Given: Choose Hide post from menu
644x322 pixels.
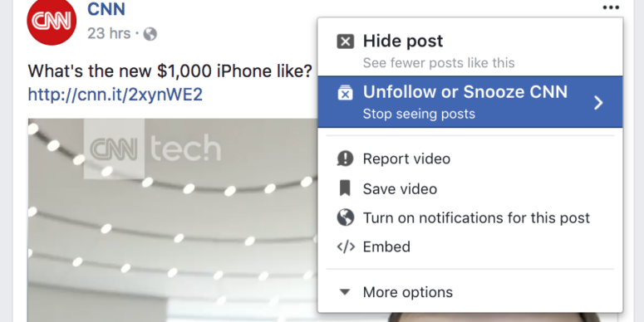Looking at the screenshot, I should (x=469, y=50).
